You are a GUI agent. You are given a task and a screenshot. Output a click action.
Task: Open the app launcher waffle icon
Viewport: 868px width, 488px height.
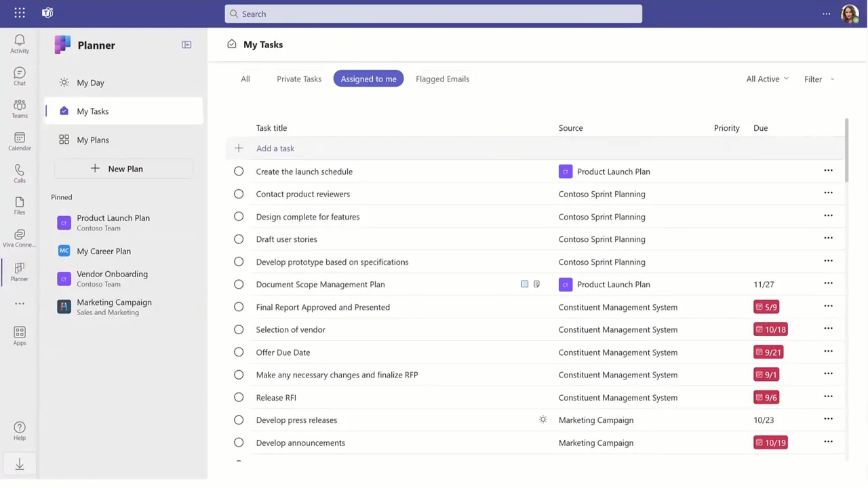[20, 13]
